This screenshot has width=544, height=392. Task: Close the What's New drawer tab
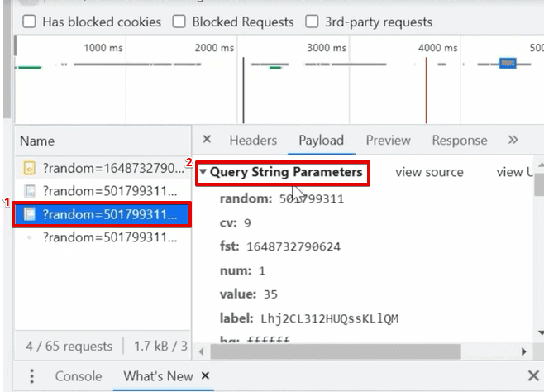pyautogui.click(x=205, y=375)
